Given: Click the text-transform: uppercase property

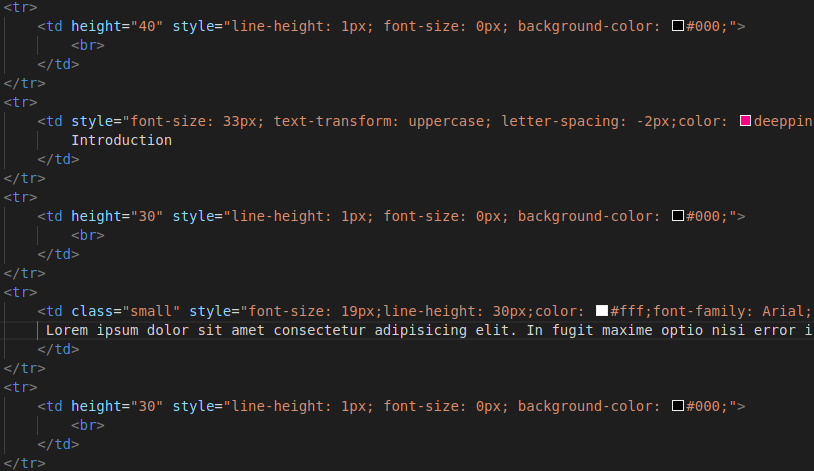Looking at the screenshot, I should tap(382, 121).
